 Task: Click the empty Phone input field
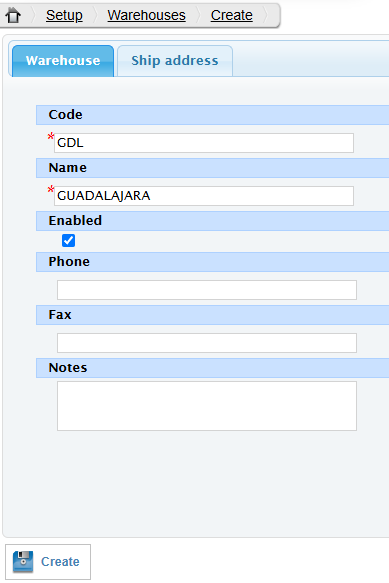coord(207,290)
